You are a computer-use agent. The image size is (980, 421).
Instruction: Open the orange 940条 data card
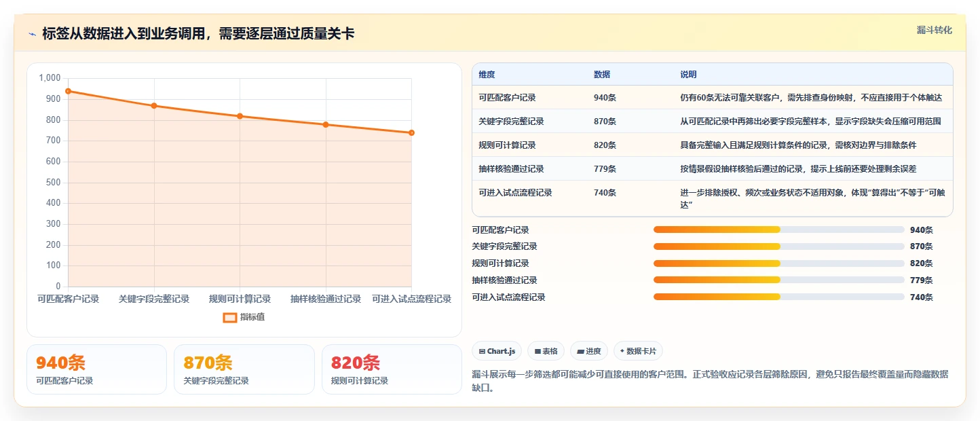[96, 369]
